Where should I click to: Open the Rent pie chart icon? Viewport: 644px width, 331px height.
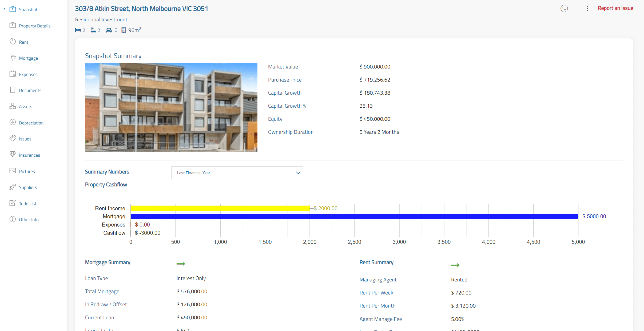pyautogui.click(x=13, y=42)
